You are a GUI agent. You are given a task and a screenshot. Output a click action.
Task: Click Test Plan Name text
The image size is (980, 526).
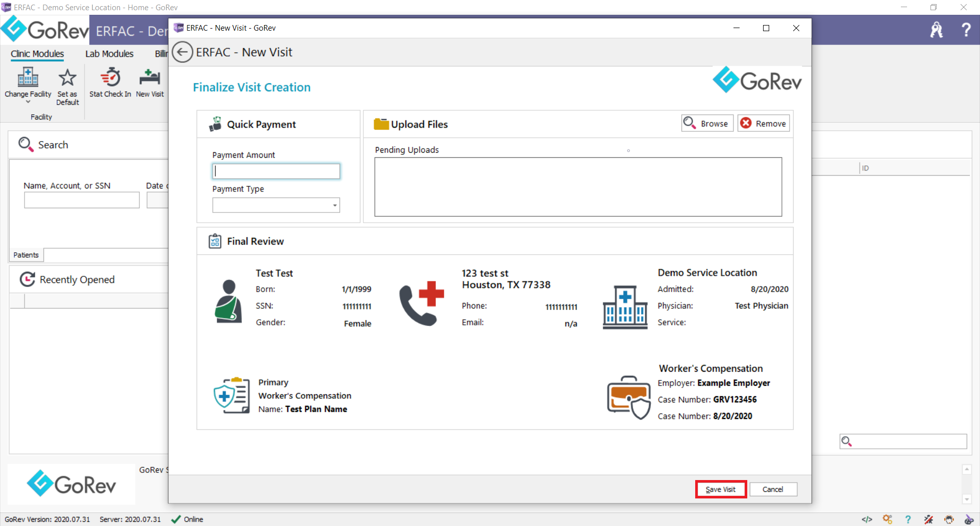point(316,409)
